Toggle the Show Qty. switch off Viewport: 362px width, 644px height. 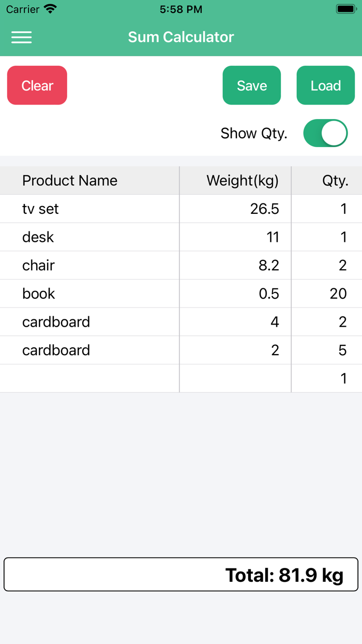click(x=325, y=133)
